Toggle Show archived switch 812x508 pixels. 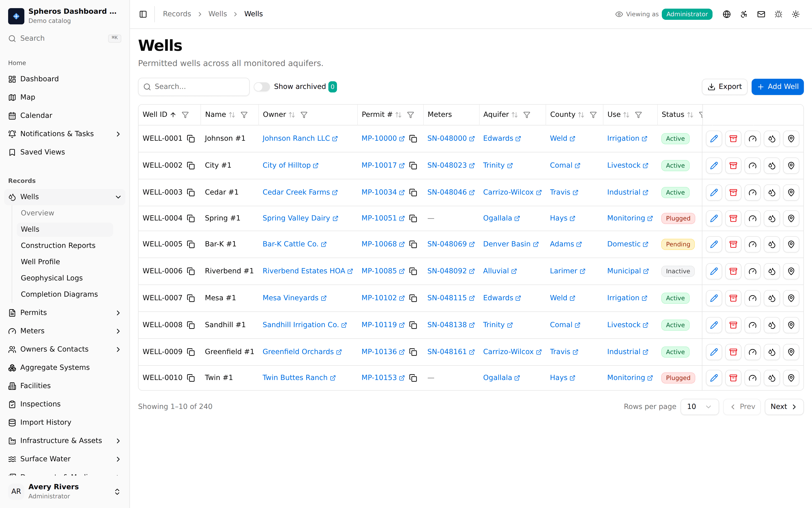[x=262, y=87]
